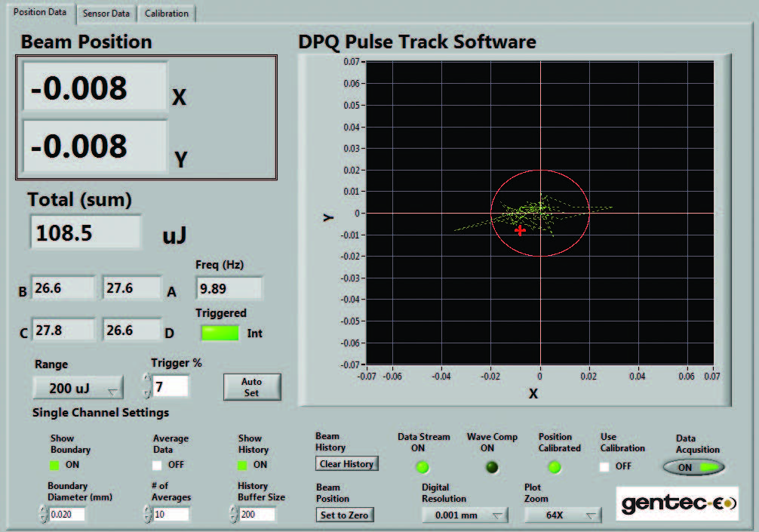Click the Trigger % stepper arrows
Image resolution: width=759 pixels, height=532 pixels.
pyautogui.click(x=146, y=387)
